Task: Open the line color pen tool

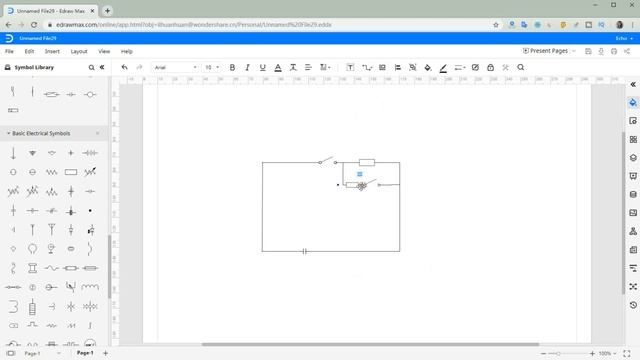Action: coord(443,68)
